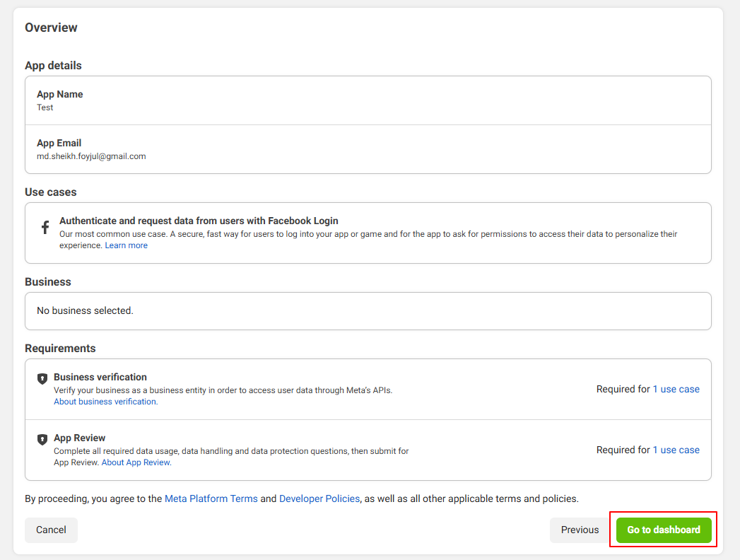
Task: Open the Developer Policies link
Action: 319,498
